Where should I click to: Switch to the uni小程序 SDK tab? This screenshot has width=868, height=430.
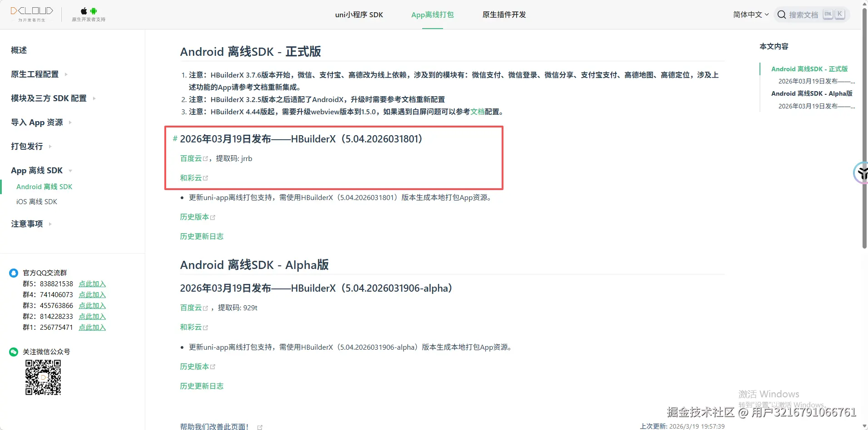click(x=359, y=15)
